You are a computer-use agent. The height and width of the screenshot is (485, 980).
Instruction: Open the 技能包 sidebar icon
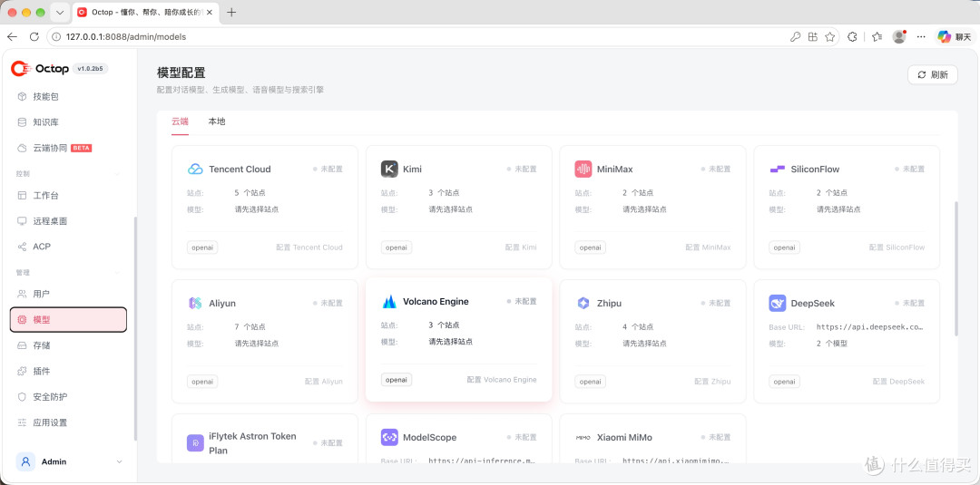(x=22, y=97)
